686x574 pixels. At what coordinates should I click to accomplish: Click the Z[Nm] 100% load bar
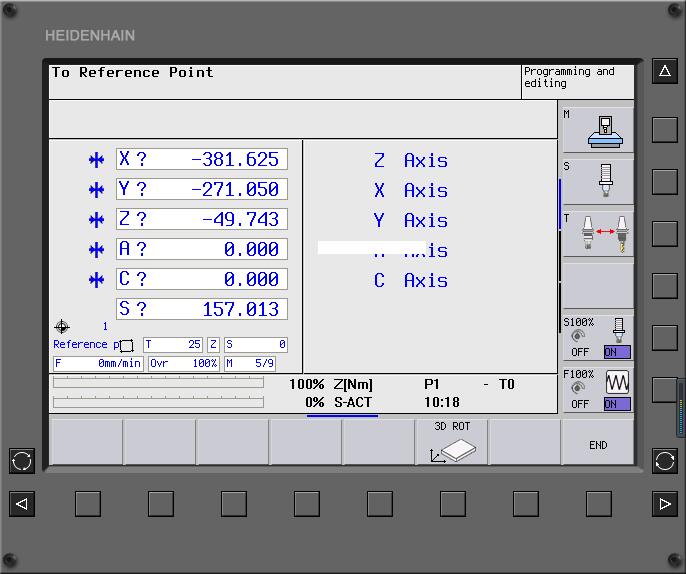click(158, 383)
